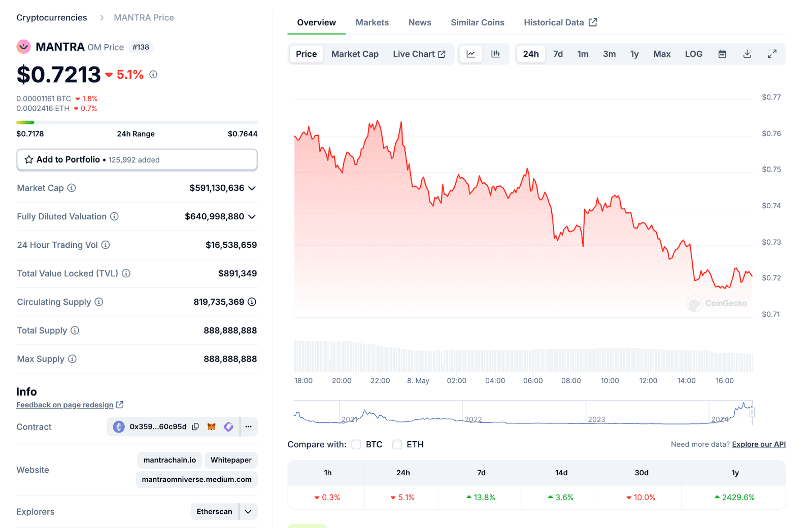
Task: Click the Add to Portfolio button
Action: [137, 159]
